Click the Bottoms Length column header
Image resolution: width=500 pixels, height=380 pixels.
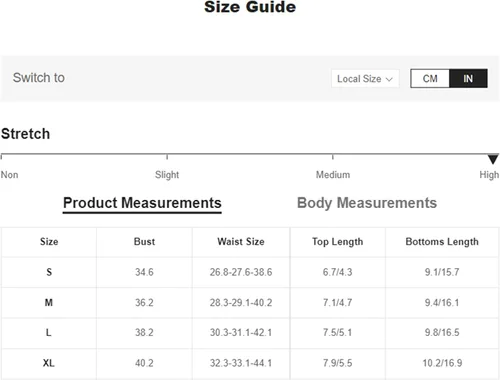tap(442, 242)
